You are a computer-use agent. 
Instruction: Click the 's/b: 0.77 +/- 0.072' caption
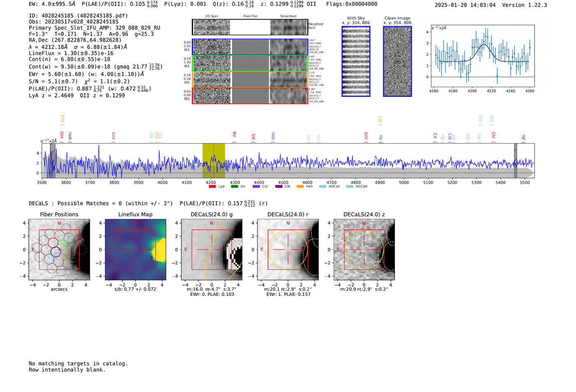pyautogui.click(x=135, y=289)
